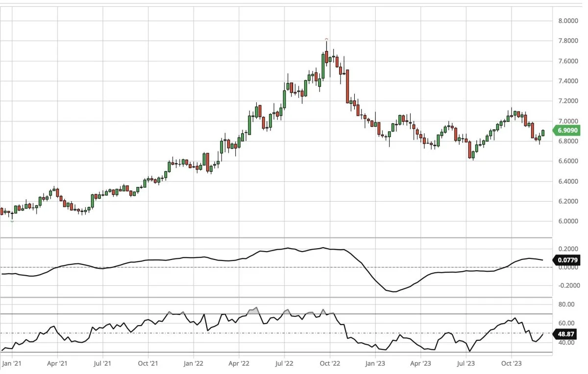Click the 7.4000 price axis label
Viewport: 588px width, 374px height.
[568, 81]
